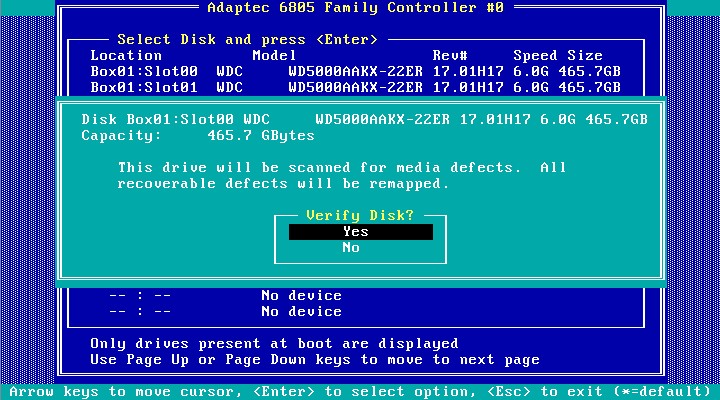Click the Rev# column header
The width and height of the screenshot is (720, 400).
(x=450, y=55)
